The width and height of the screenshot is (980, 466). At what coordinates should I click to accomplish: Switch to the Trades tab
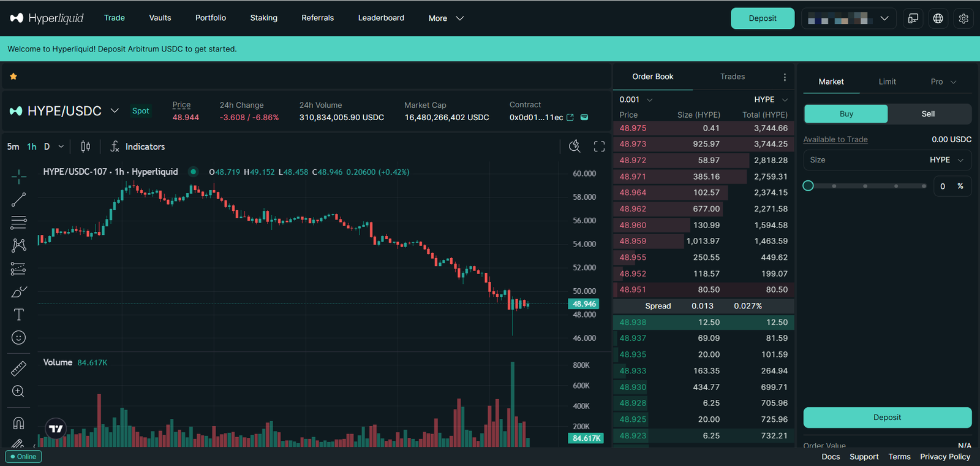732,77
